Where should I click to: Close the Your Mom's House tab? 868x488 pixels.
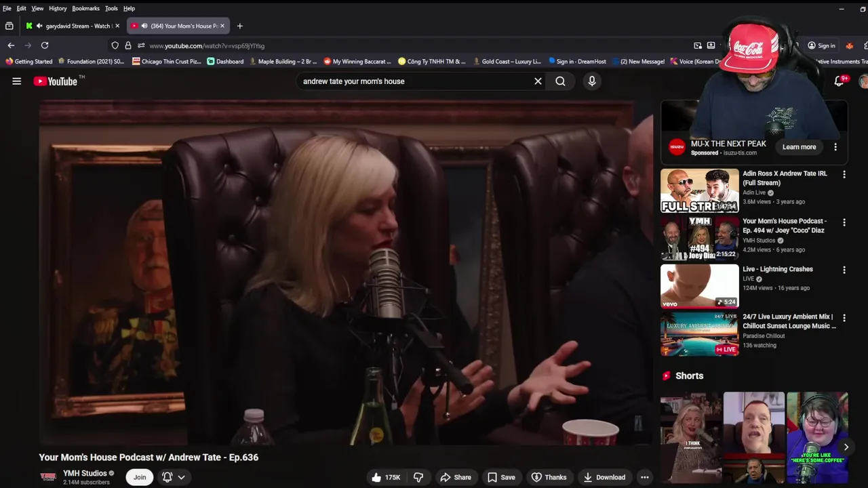pos(222,26)
